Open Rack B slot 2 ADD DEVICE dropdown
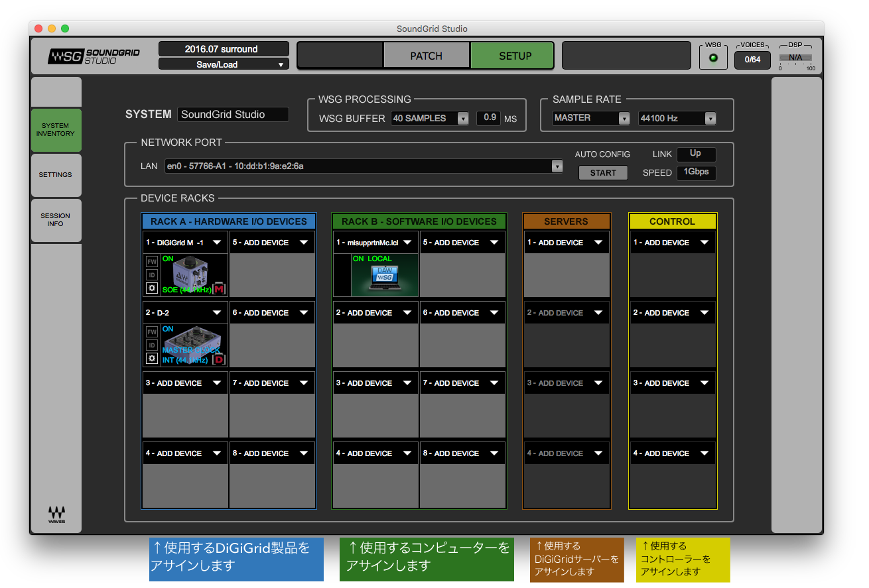This screenshot has height=588, width=869. (x=375, y=313)
